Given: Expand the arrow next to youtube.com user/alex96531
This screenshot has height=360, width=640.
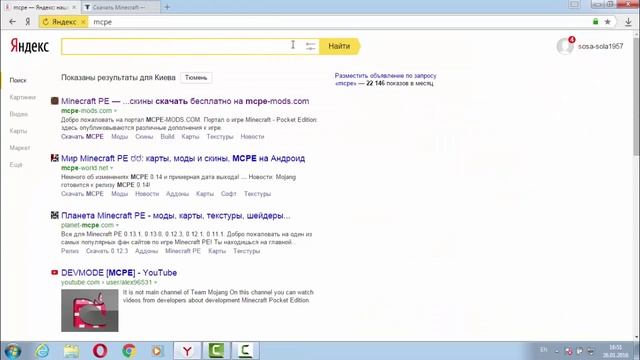Looking at the screenshot, I should pos(156,282).
